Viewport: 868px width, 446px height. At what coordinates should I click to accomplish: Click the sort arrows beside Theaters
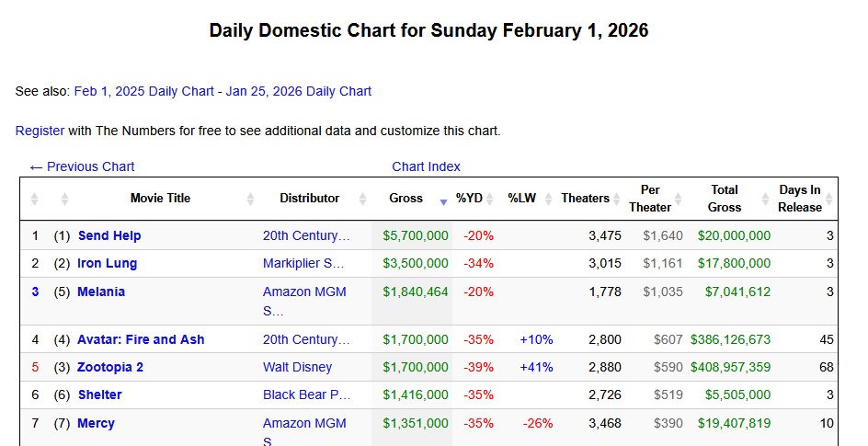coord(616,199)
